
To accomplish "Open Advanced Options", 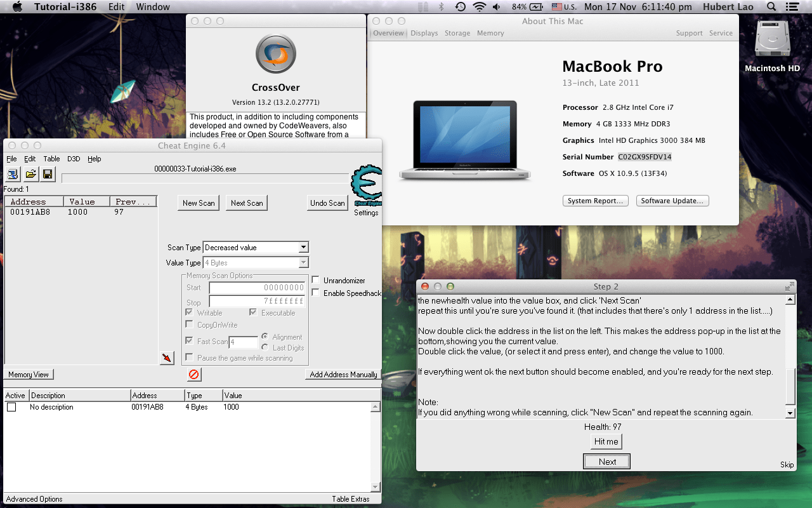I will [34, 499].
